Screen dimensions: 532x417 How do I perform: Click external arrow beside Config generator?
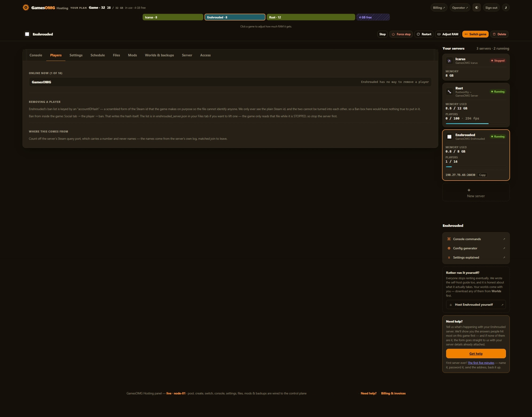coord(504,248)
